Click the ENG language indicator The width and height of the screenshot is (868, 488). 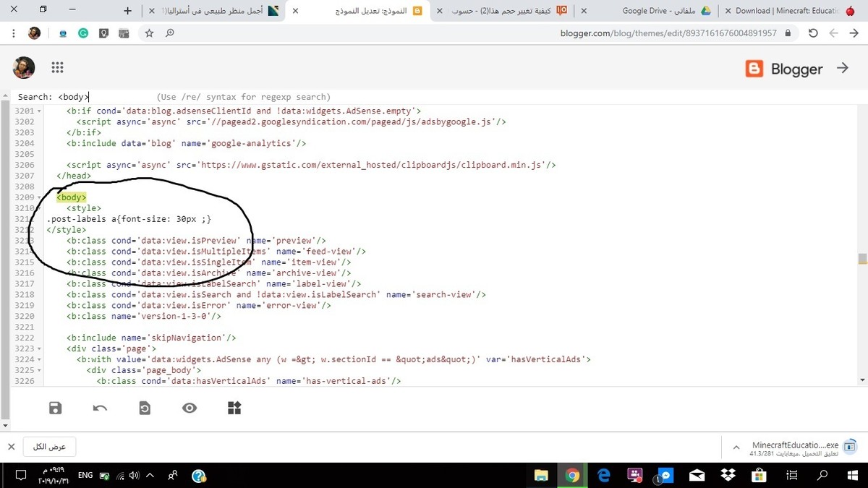click(85, 475)
